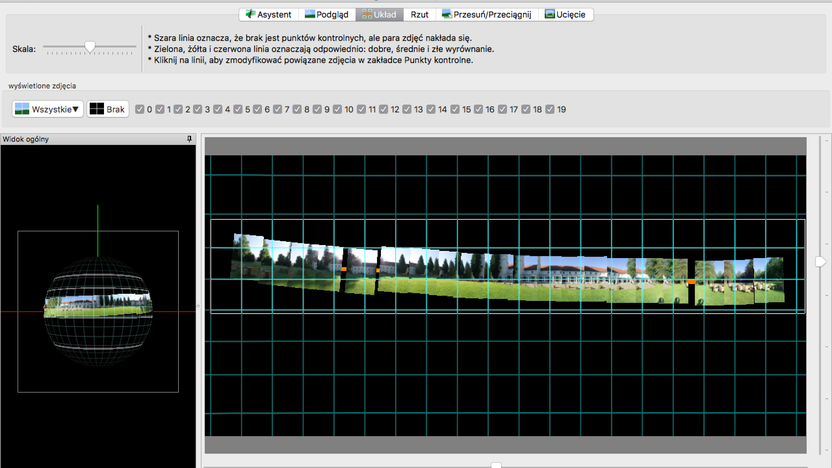Click the Ucięcie tab crop icon
This screenshot has height=468, width=832.
click(x=550, y=14)
